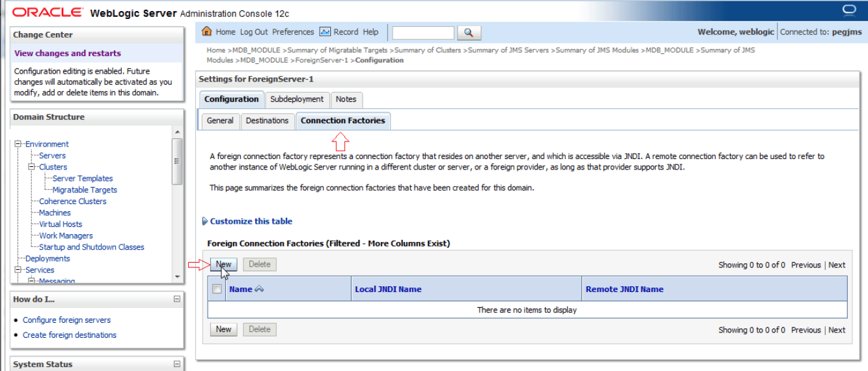868x371 pixels.
Task: Click the Home house icon
Action: (207, 31)
